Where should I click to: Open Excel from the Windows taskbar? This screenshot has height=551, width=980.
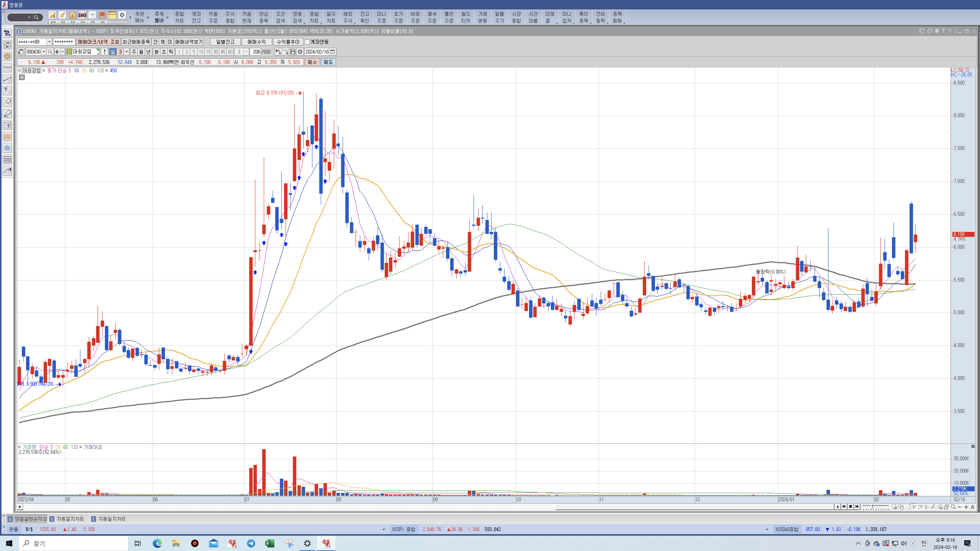click(270, 543)
